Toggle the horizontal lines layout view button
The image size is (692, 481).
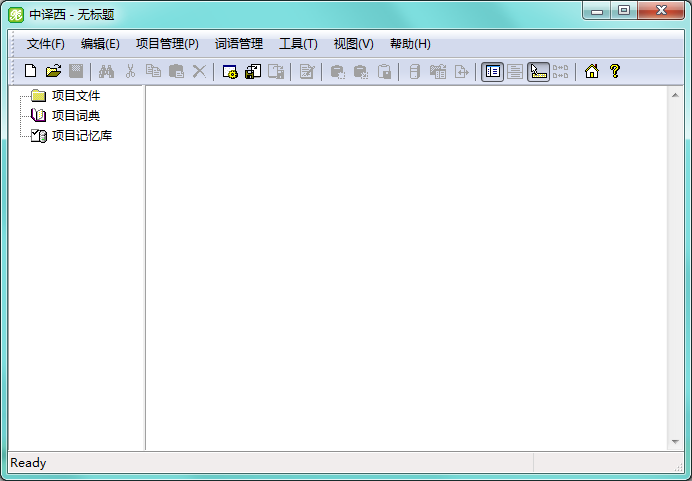click(x=515, y=71)
